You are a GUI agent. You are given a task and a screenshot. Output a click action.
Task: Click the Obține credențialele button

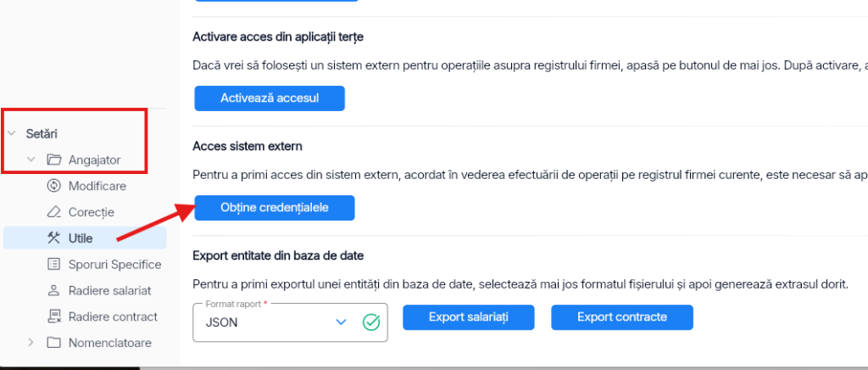pos(275,208)
